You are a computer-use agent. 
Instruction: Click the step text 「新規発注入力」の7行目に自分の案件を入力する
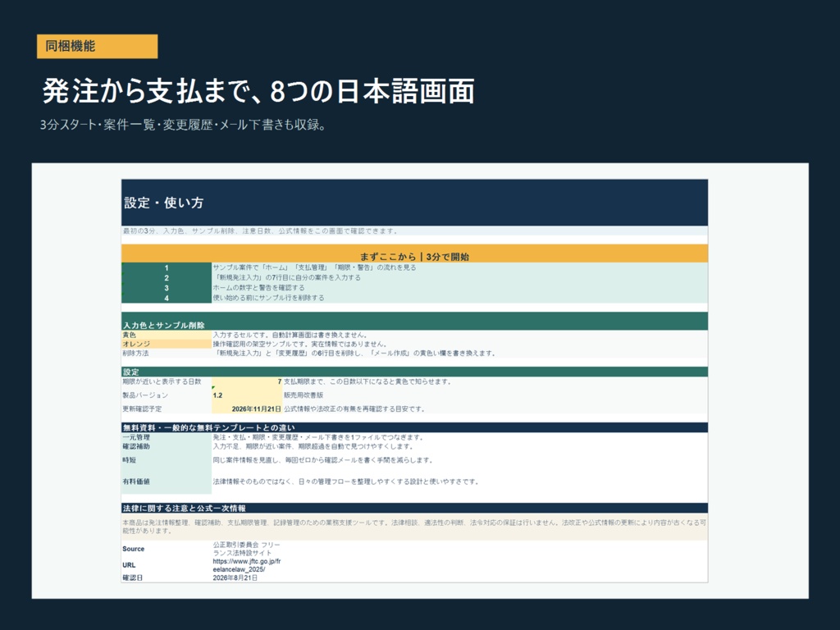[x=287, y=277]
